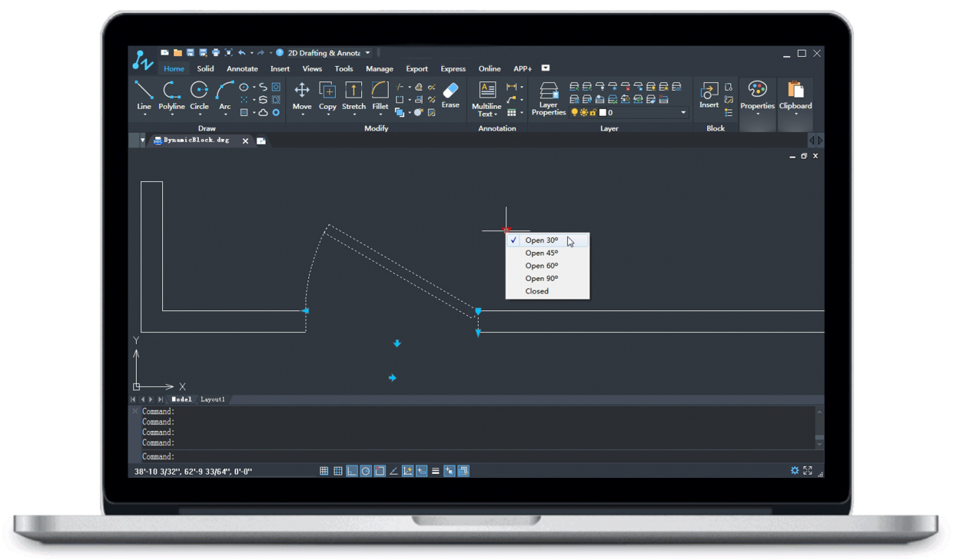Open the Annotate ribbon tab

242,69
